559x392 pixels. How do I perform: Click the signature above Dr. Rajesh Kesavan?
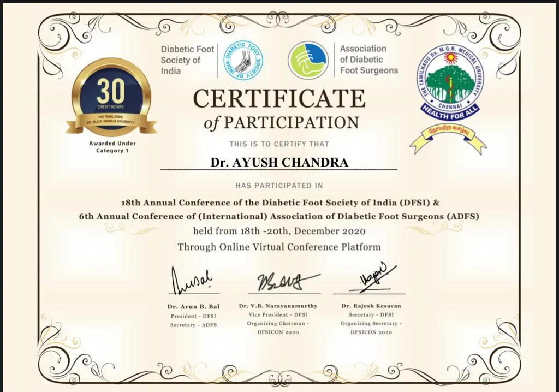[372, 278]
